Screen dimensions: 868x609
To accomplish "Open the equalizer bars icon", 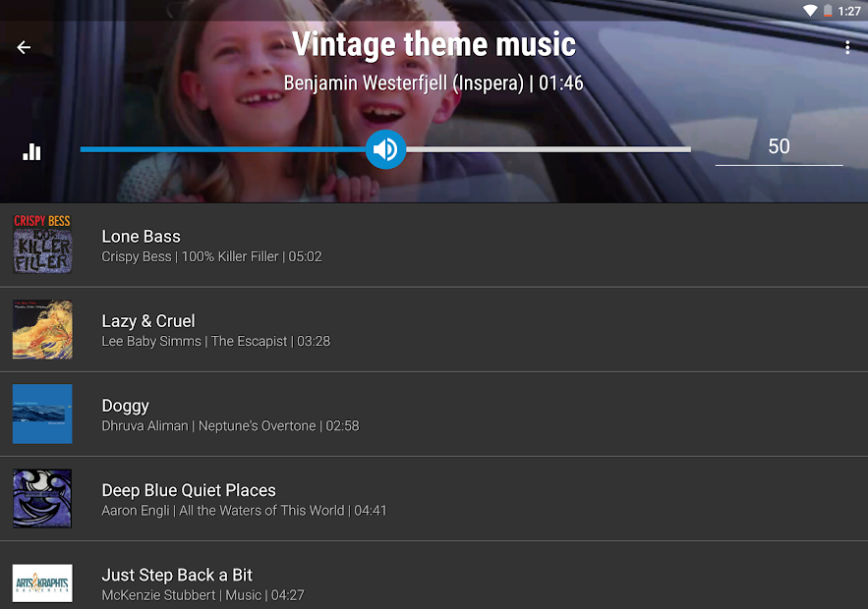I will tap(32, 151).
